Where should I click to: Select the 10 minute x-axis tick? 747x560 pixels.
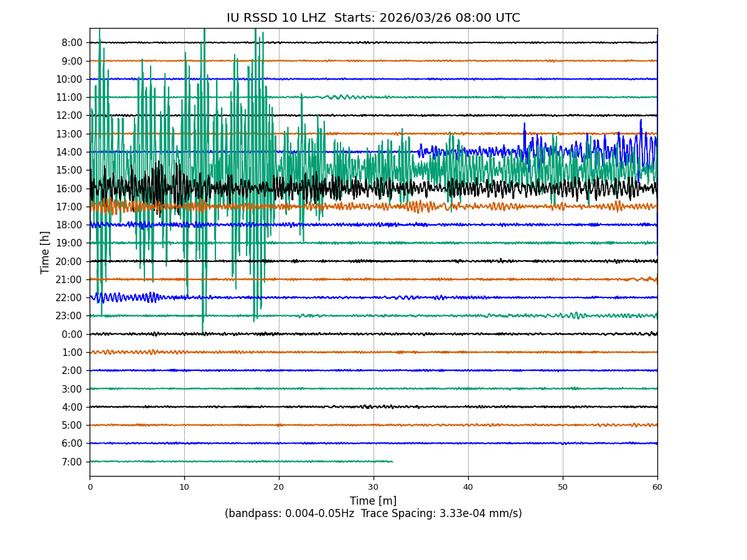click(184, 487)
